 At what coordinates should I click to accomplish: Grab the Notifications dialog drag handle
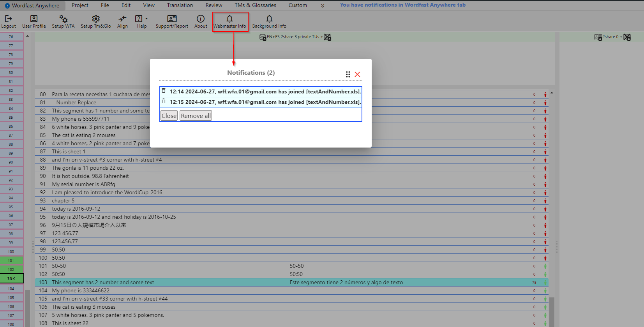[348, 74]
